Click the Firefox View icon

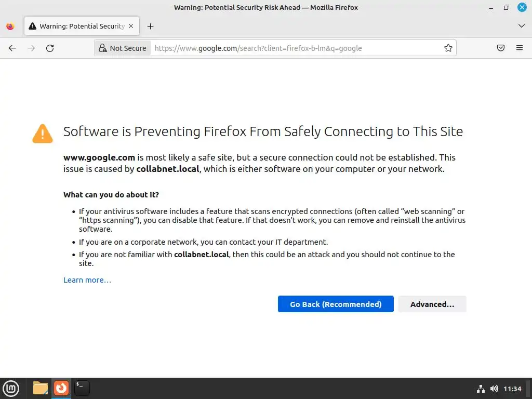10,26
